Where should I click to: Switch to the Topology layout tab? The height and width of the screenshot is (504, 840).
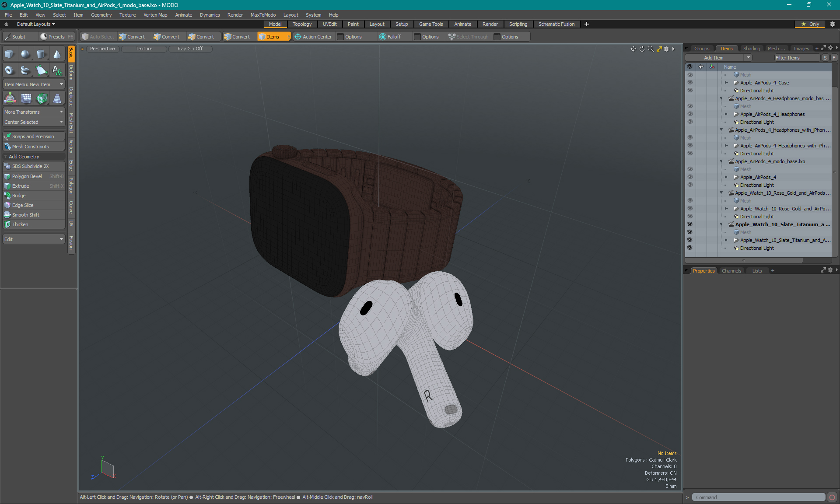302,24
